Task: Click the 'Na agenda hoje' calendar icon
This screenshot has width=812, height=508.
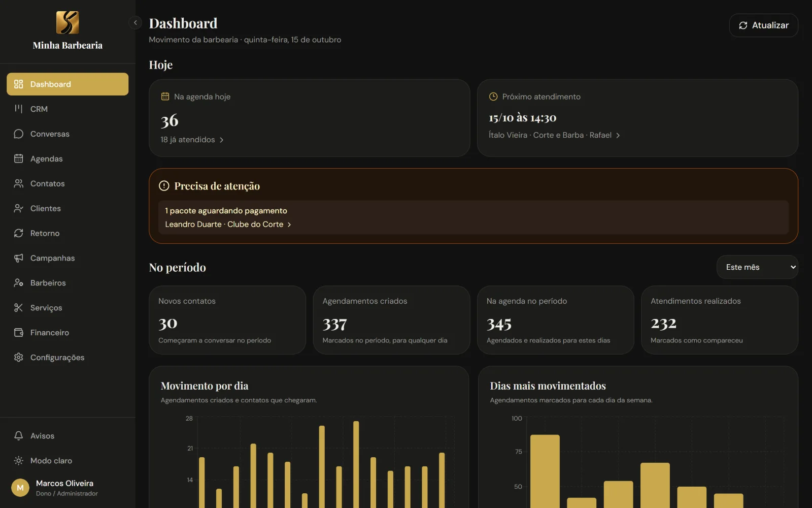Action: (165, 97)
